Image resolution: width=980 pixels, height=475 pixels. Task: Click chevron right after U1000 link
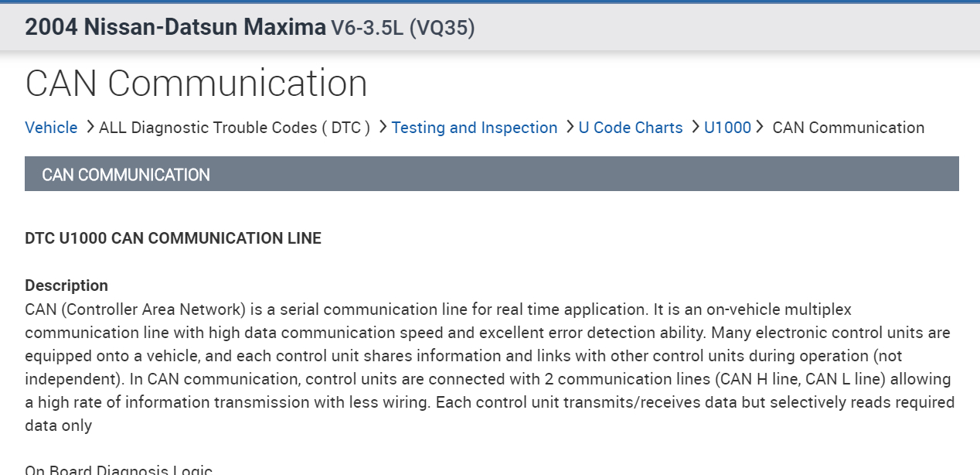[x=760, y=127]
